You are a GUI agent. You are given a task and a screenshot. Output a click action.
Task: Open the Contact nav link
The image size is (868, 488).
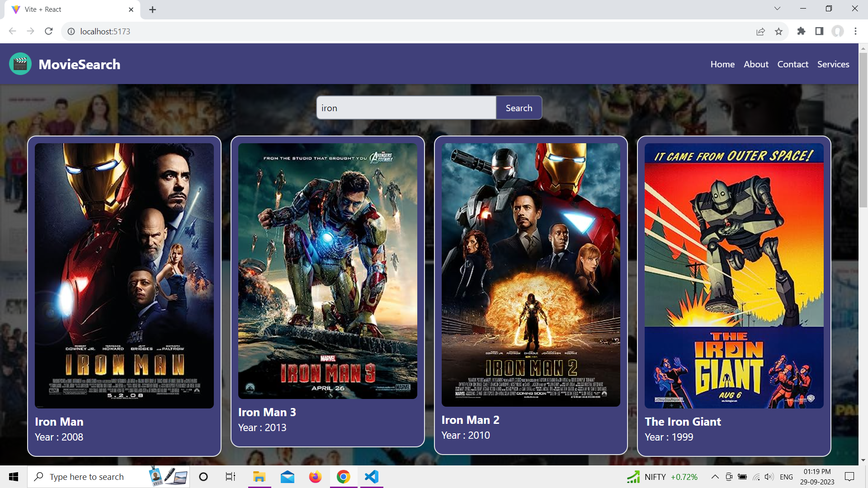click(x=793, y=64)
